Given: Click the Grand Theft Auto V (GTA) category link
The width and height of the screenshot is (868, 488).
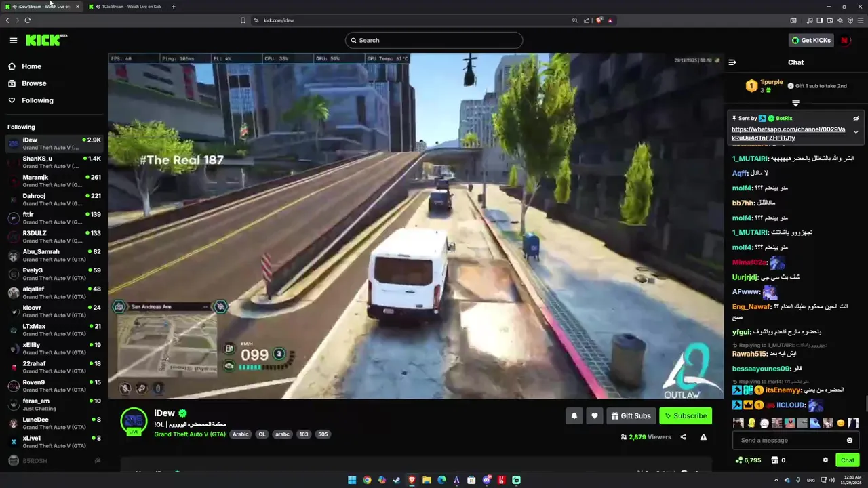Looking at the screenshot, I should coord(190,434).
